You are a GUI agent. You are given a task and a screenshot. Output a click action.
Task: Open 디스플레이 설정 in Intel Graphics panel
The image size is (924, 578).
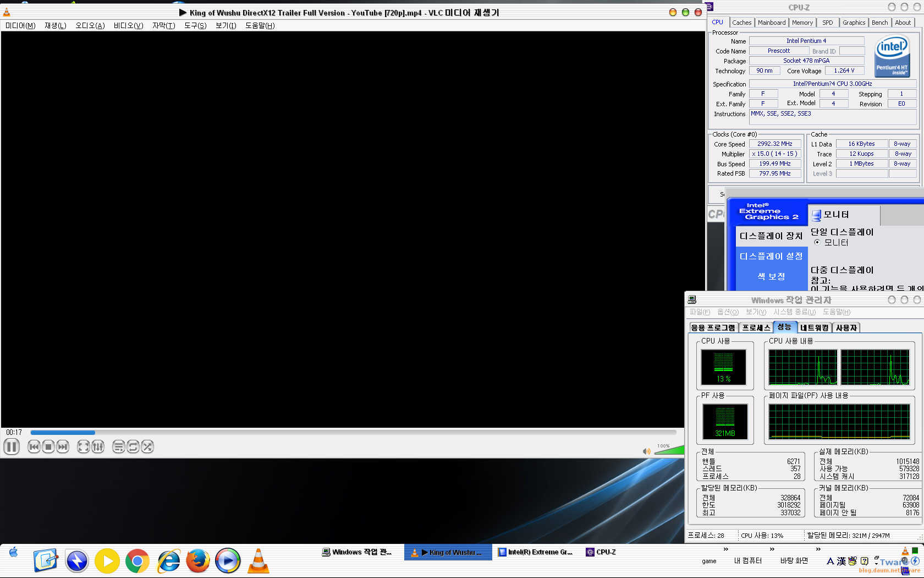coord(771,256)
